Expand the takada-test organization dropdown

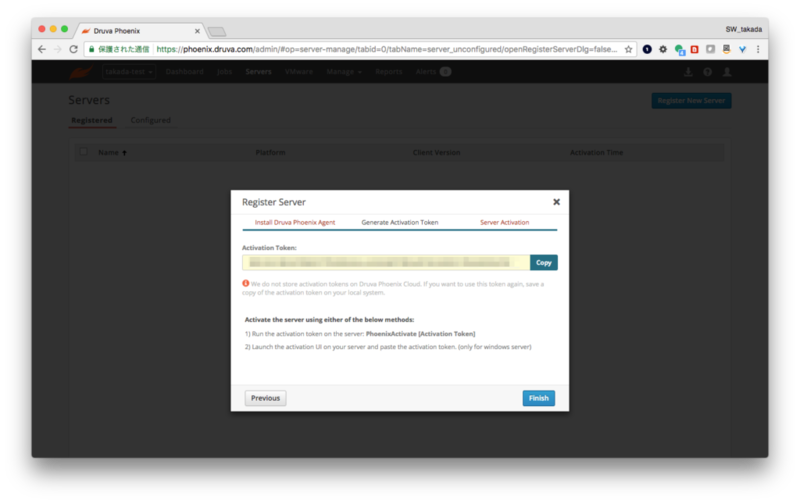pyautogui.click(x=129, y=72)
